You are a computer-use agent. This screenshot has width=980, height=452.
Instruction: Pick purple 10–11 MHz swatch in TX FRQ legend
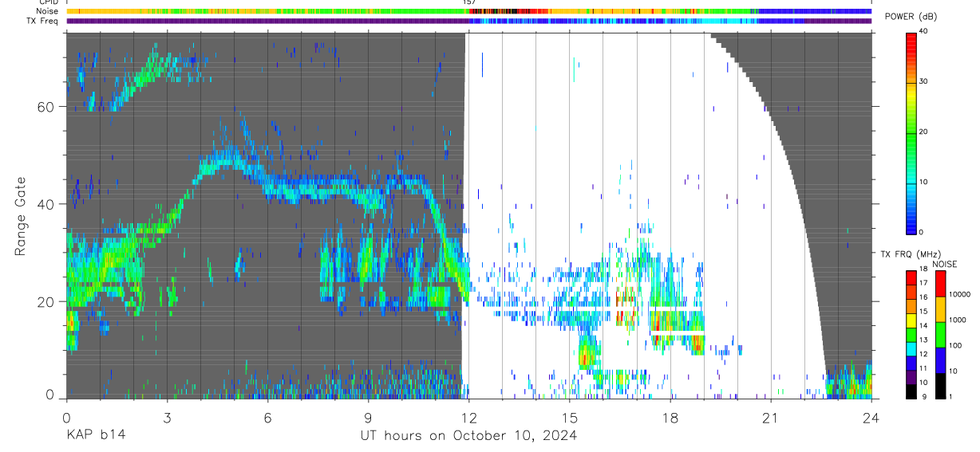pyautogui.click(x=911, y=375)
